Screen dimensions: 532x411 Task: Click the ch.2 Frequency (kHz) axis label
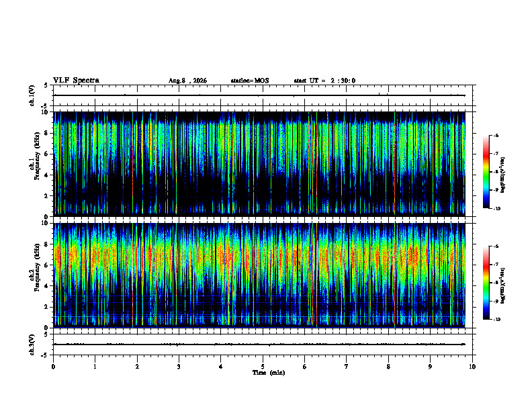[34, 267]
